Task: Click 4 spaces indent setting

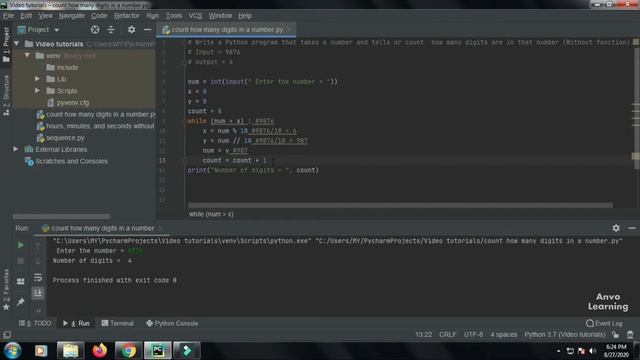Action: point(504,334)
